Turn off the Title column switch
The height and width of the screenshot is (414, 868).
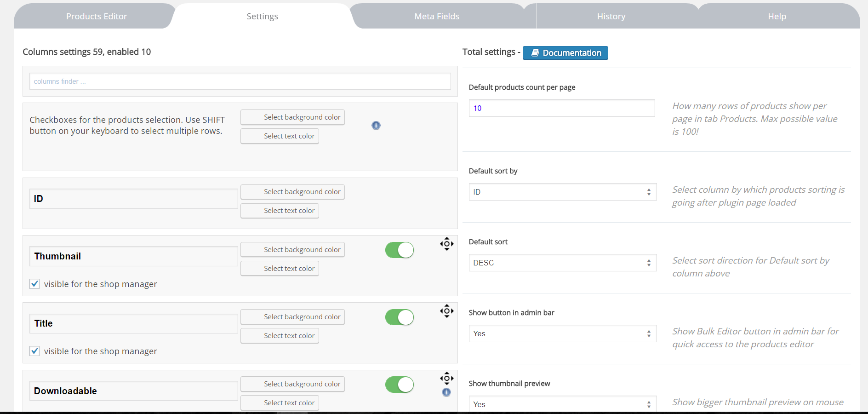tap(400, 317)
